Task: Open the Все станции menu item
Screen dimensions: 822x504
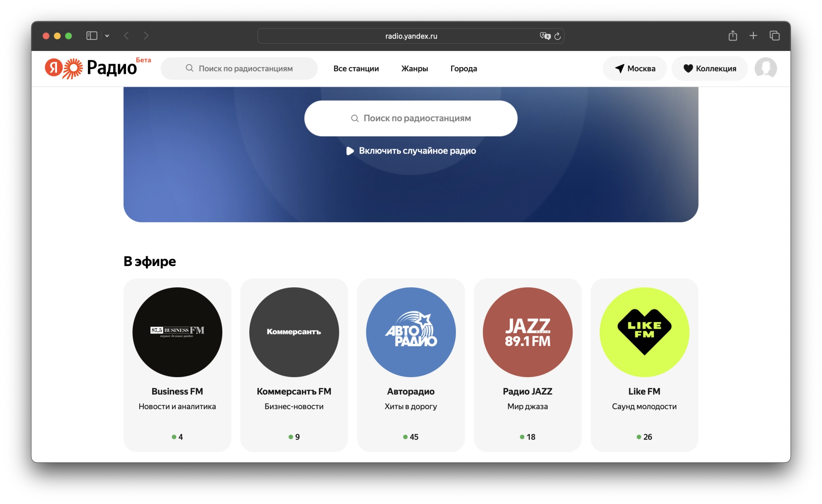Action: point(356,69)
